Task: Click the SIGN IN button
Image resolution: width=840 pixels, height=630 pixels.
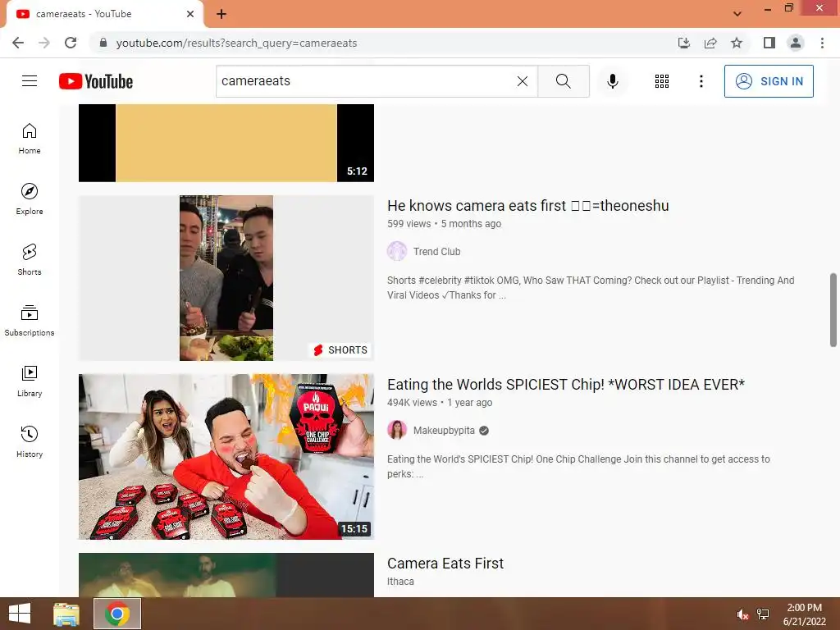Action: pos(769,81)
